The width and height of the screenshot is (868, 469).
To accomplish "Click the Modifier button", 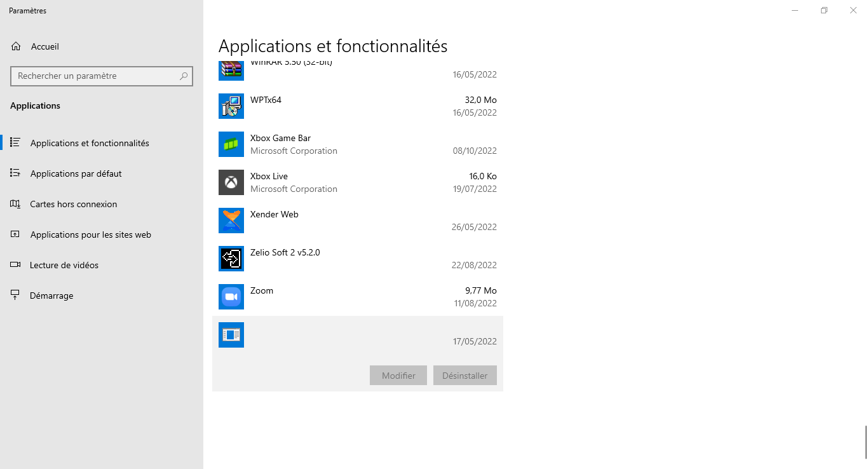I will coord(398,376).
